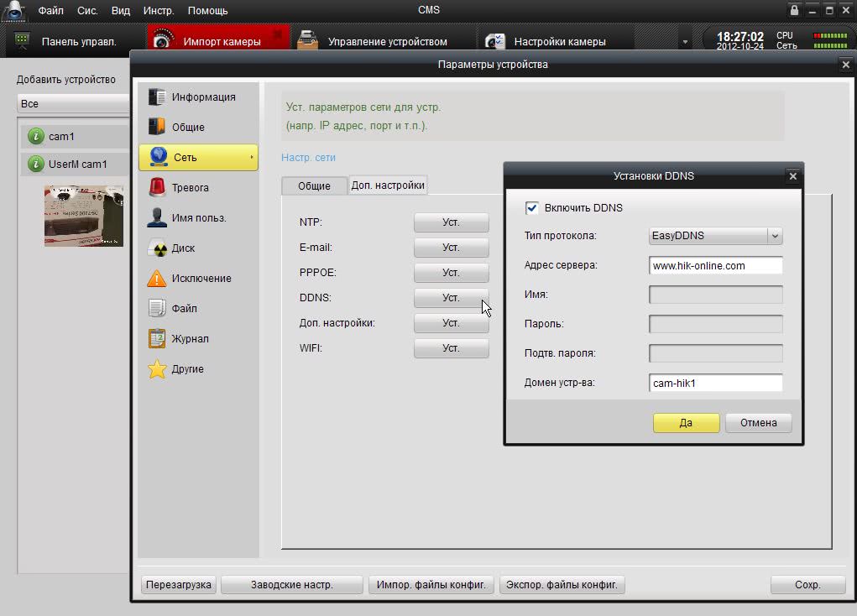The width and height of the screenshot is (857, 616).
Task: Select the Другие star icon
Action: [x=157, y=369]
